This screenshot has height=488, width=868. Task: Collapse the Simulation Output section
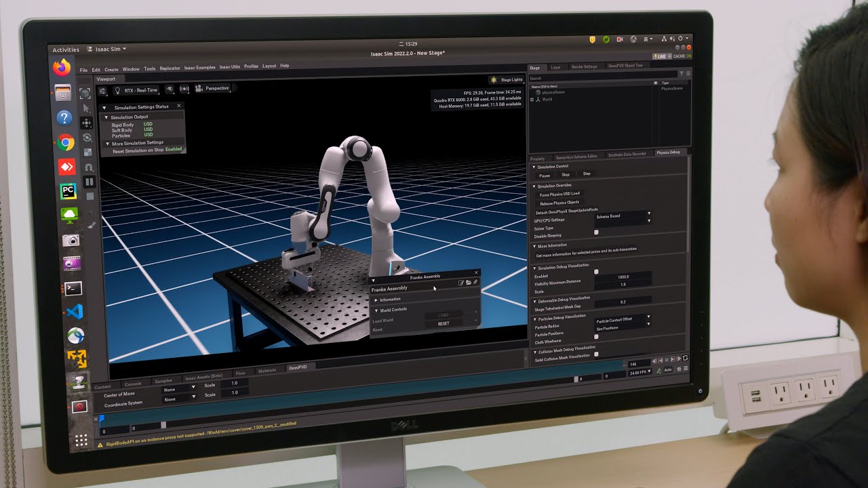(x=106, y=117)
